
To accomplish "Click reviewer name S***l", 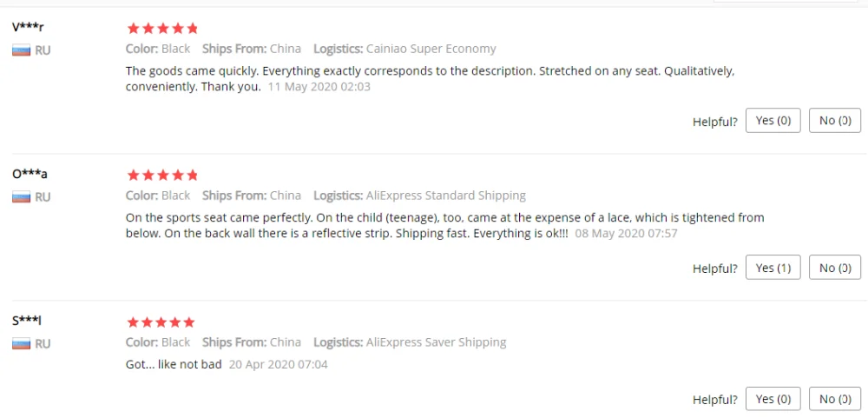I will (27, 321).
